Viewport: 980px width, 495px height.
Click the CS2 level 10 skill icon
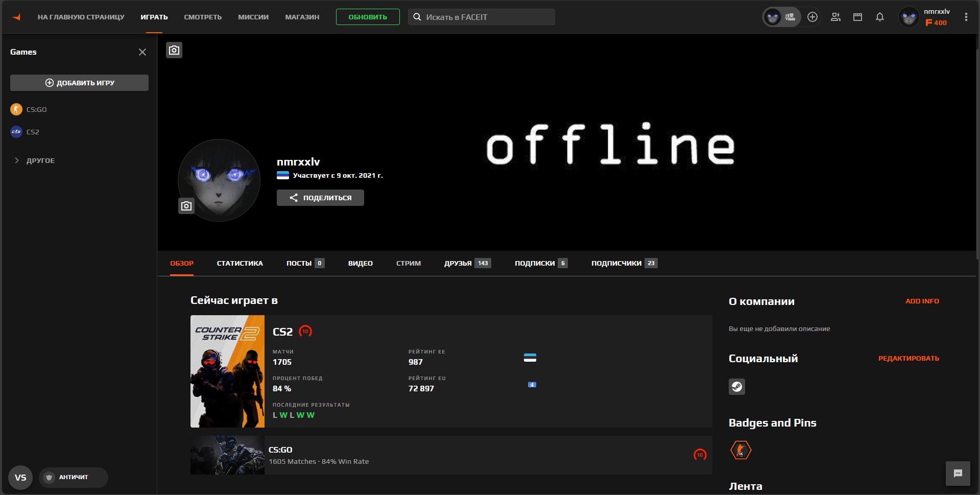click(x=305, y=331)
